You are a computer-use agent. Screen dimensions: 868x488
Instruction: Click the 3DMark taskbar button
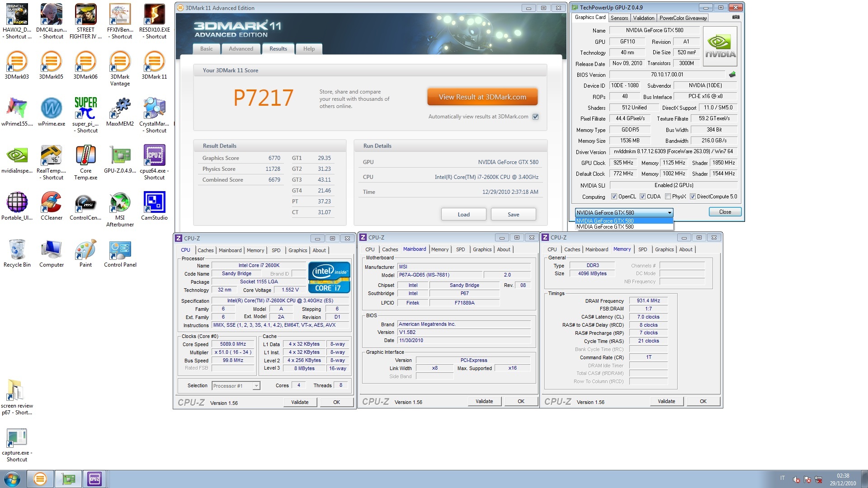(x=40, y=479)
